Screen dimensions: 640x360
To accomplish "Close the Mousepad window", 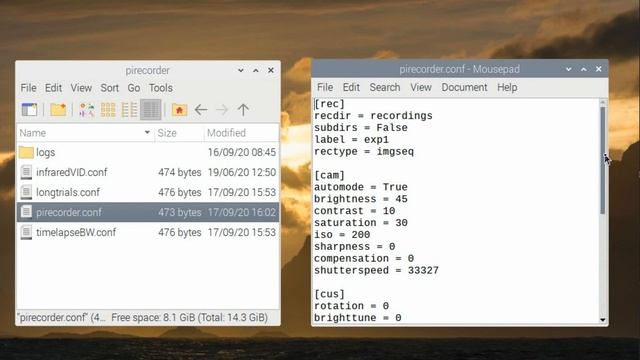I will click(598, 69).
